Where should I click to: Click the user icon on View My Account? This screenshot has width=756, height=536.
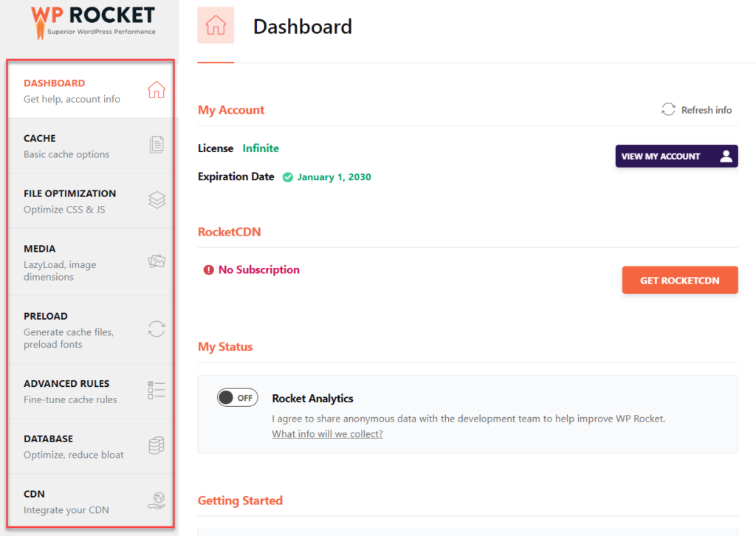point(726,157)
